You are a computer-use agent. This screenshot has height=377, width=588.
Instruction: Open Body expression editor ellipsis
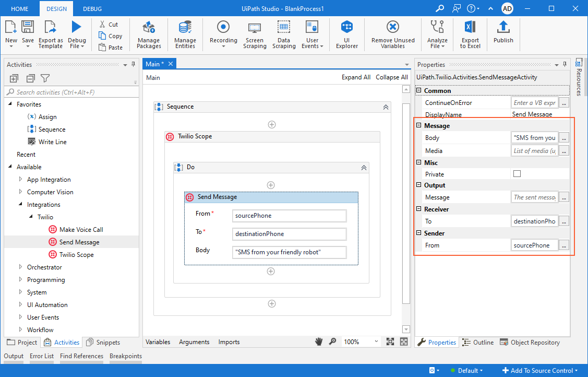pos(564,138)
